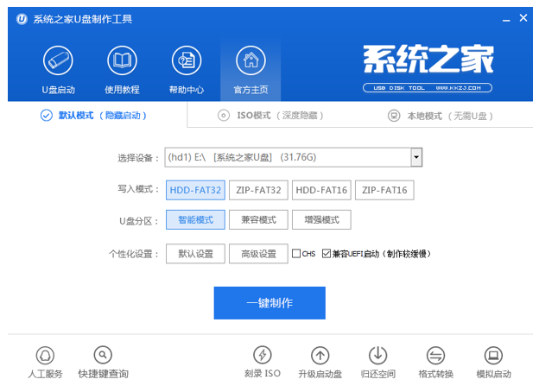This screenshot has height=392, width=539.
Task: Select 增强模式 partition option
Action: pyautogui.click(x=321, y=219)
